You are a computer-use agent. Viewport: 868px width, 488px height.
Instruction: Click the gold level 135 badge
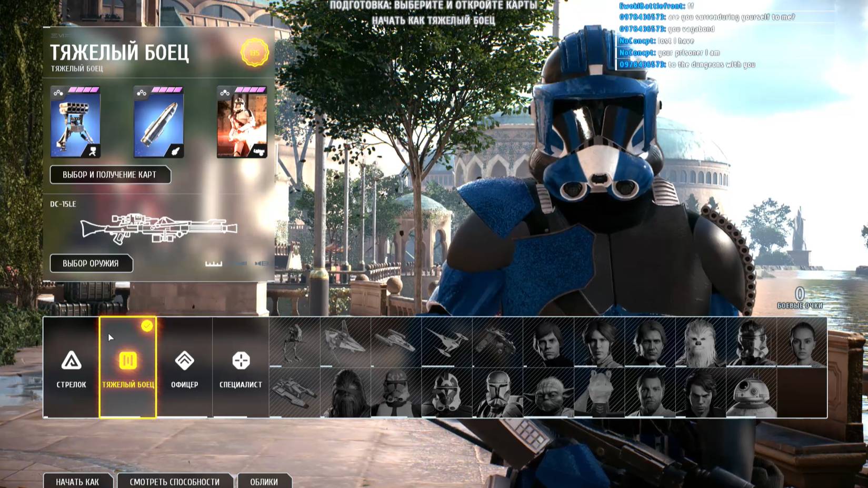click(x=255, y=53)
